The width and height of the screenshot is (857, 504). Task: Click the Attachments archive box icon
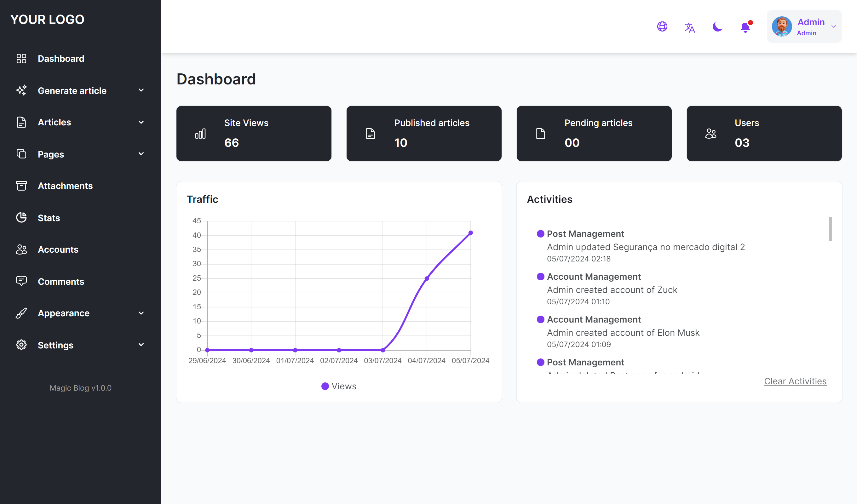[x=21, y=186]
